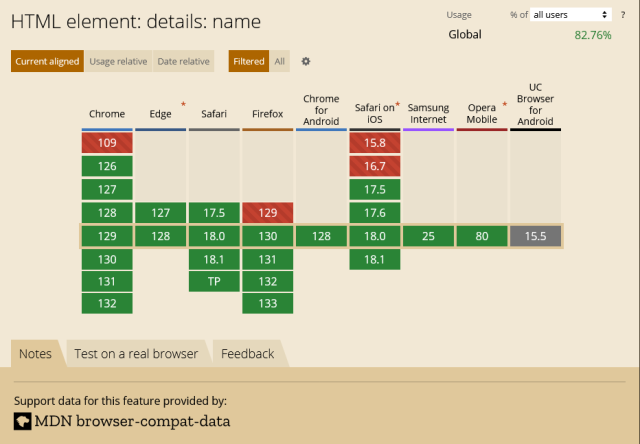Click the Chrome for Android header
This screenshot has width=640, height=444.
click(321, 110)
